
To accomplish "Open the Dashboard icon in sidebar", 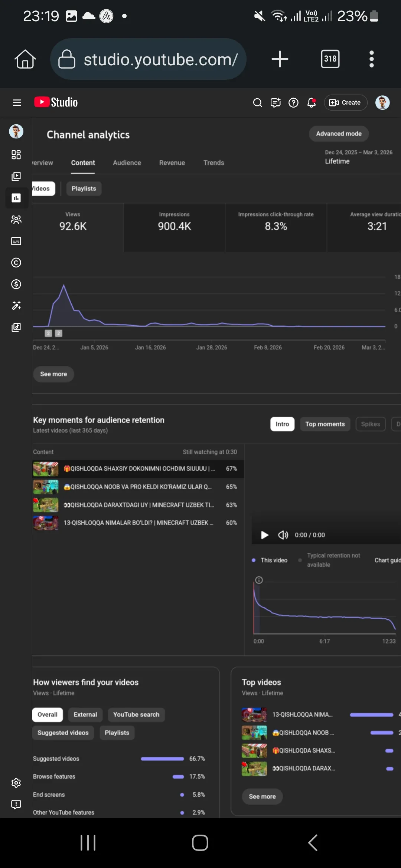I will tap(16, 155).
